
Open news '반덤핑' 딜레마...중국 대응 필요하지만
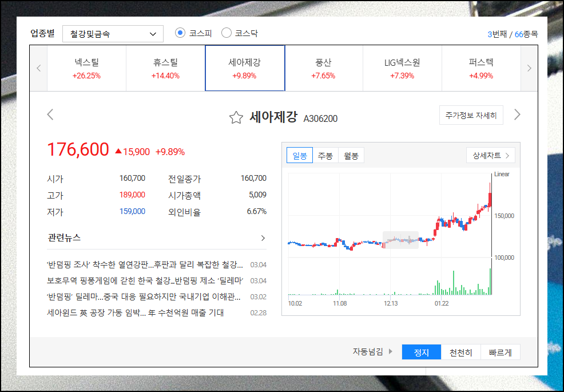click(144, 296)
